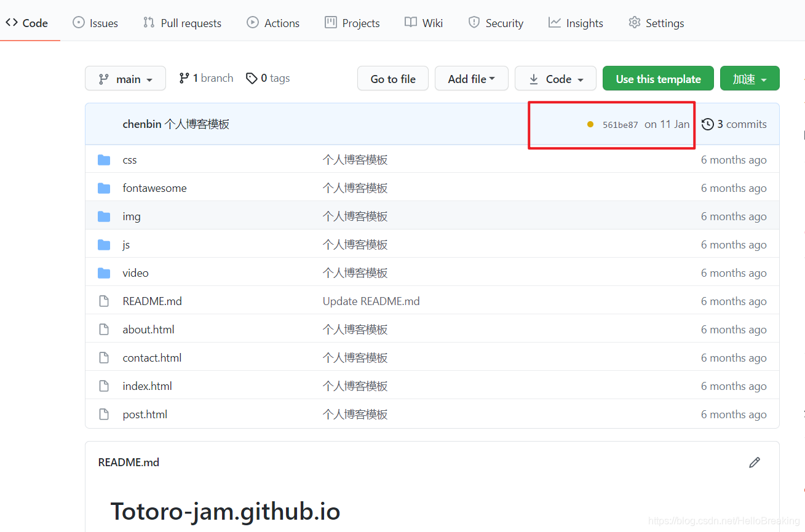Viewport: 805px width, 532px height.
Task: Click the README.md panel heading
Action: coord(129,463)
